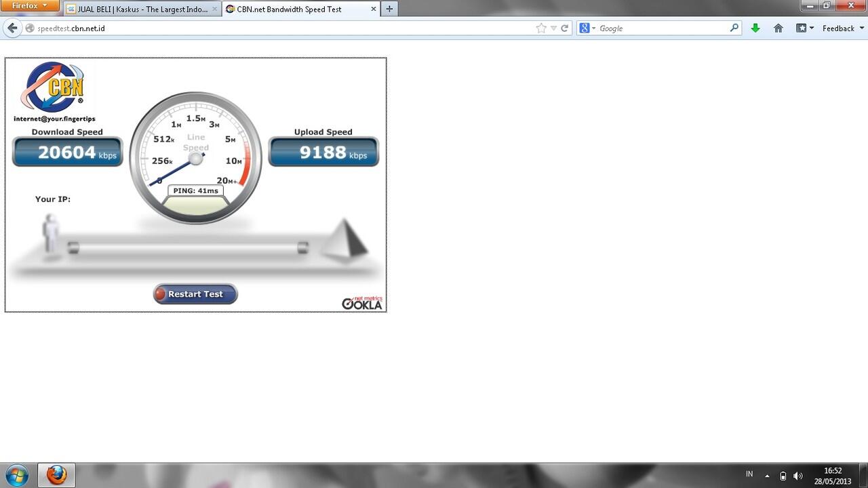Click the search magnifier icon

coord(734,28)
